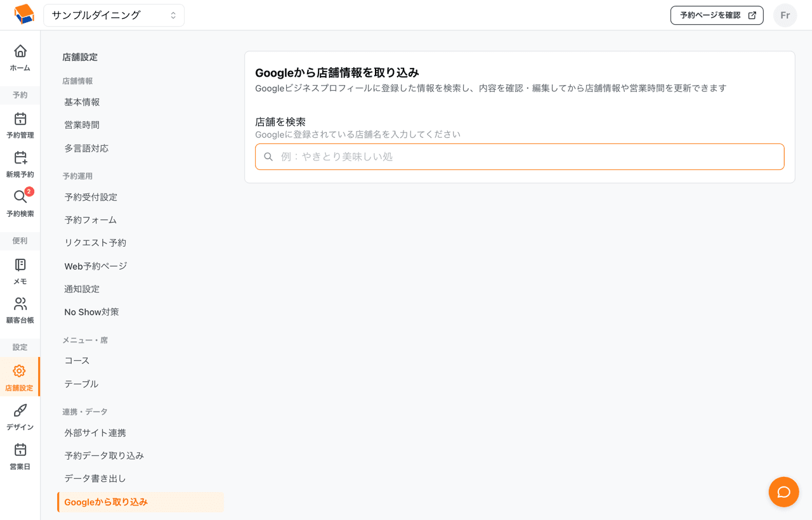Open デザイン rocket icon in sidebar
Image resolution: width=812 pixels, height=520 pixels.
coord(20,410)
